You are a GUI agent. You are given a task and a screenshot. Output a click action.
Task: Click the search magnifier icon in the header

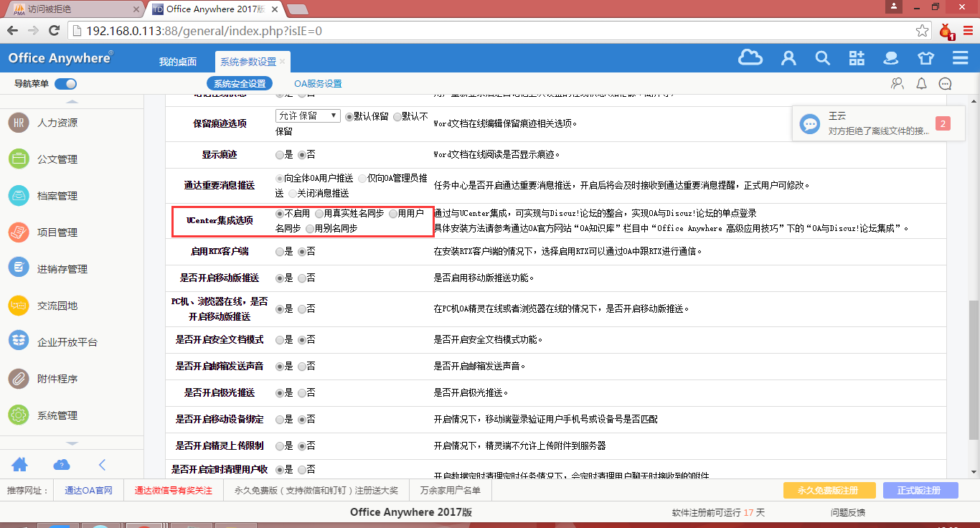click(822, 58)
